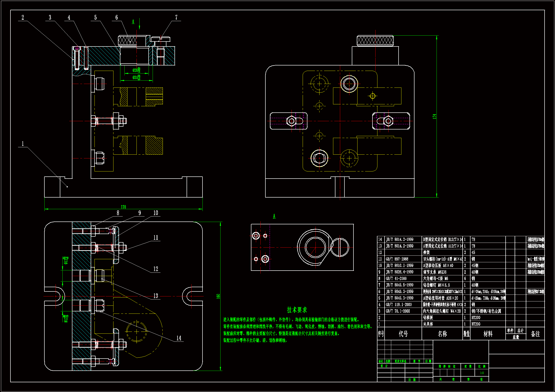Select the 技术要求 heading text
Viewport: 555px width, 392px height.
tap(297, 310)
